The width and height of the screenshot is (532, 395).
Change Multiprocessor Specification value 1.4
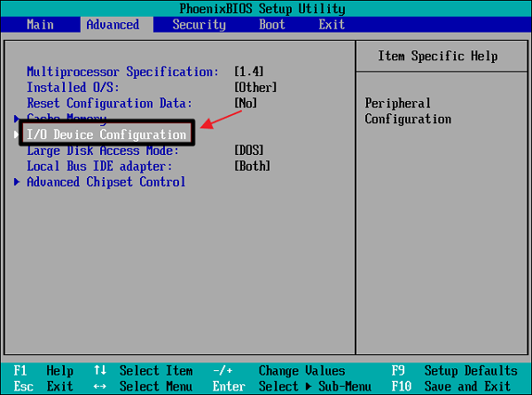tap(248, 71)
